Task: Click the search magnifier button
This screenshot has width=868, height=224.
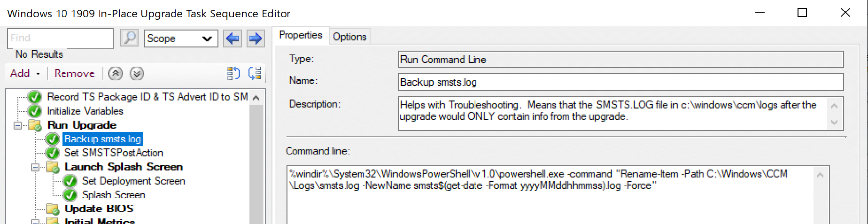Action: (129, 38)
